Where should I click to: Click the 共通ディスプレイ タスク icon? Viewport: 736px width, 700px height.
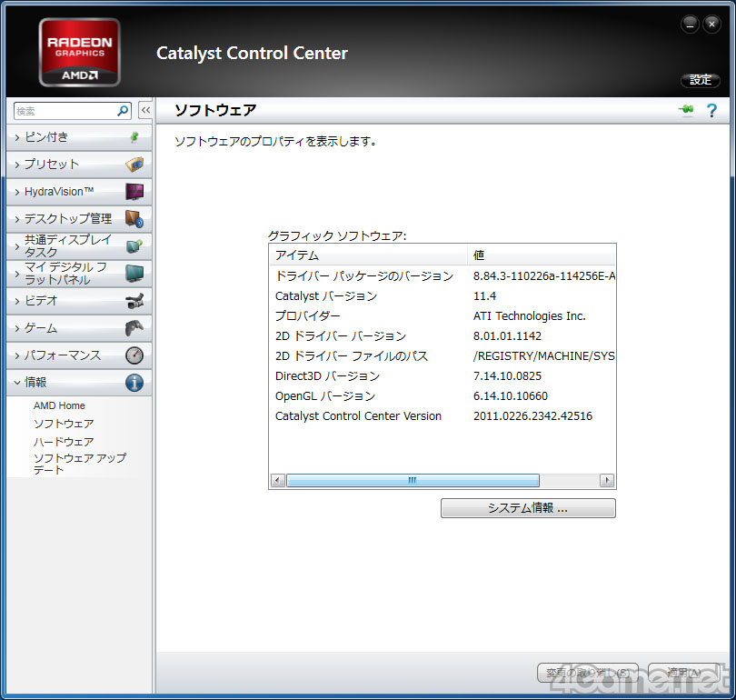(x=134, y=246)
